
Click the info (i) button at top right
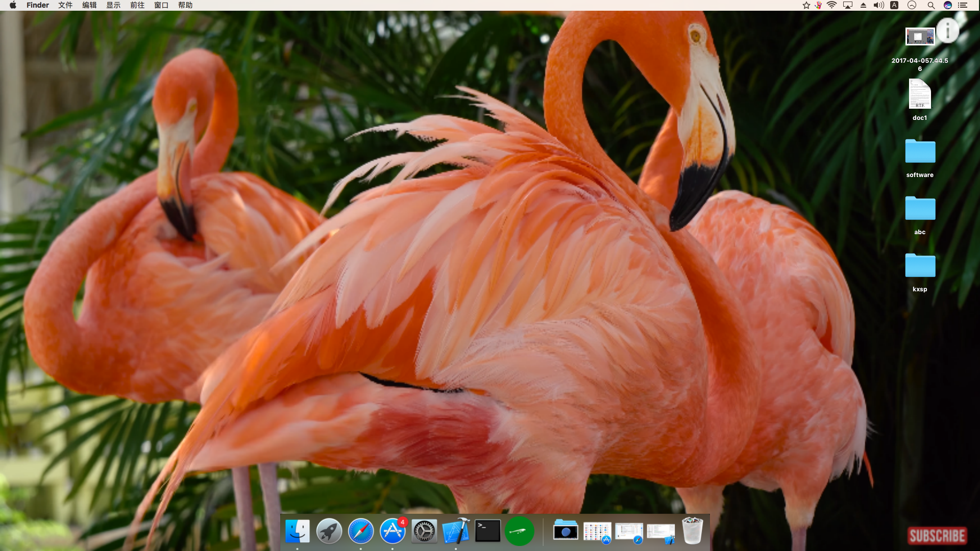click(x=948, y=31)
